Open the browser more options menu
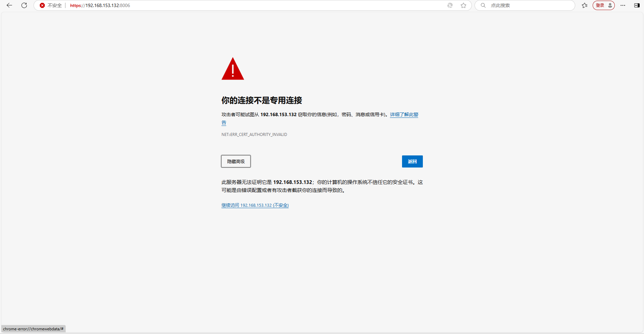644x334 pixels. pos(623,5)
